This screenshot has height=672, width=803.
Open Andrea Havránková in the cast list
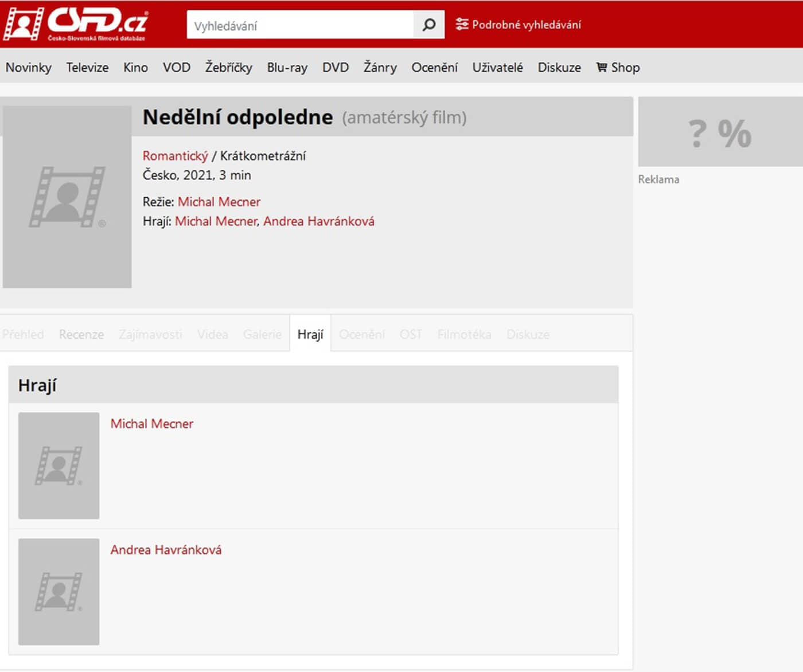click(x=166, y=550)
